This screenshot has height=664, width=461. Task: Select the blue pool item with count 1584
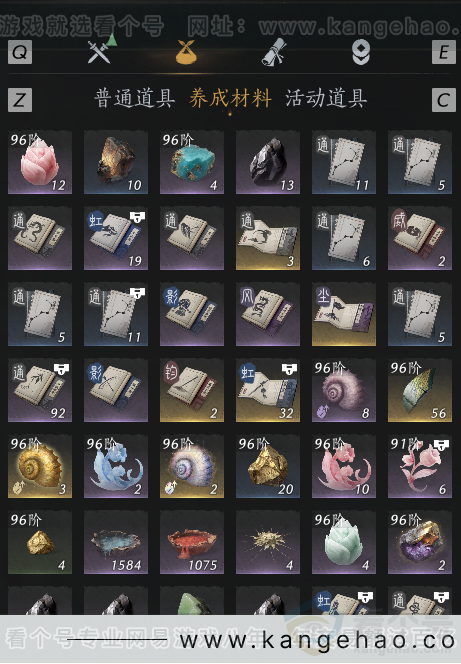pyautogui.click(x=116, y=542)
